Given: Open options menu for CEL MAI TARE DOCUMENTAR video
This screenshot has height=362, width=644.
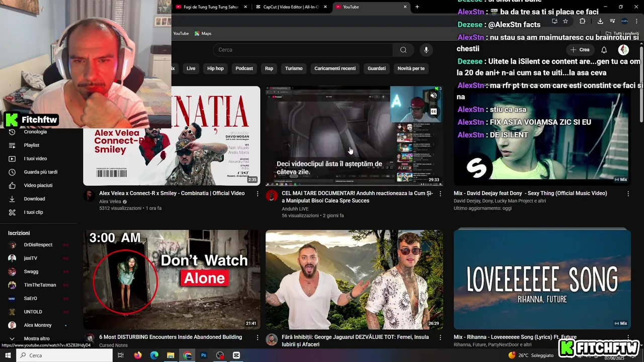Looking at the screenshot, I should pyautogui.click(x=440, y=194).
